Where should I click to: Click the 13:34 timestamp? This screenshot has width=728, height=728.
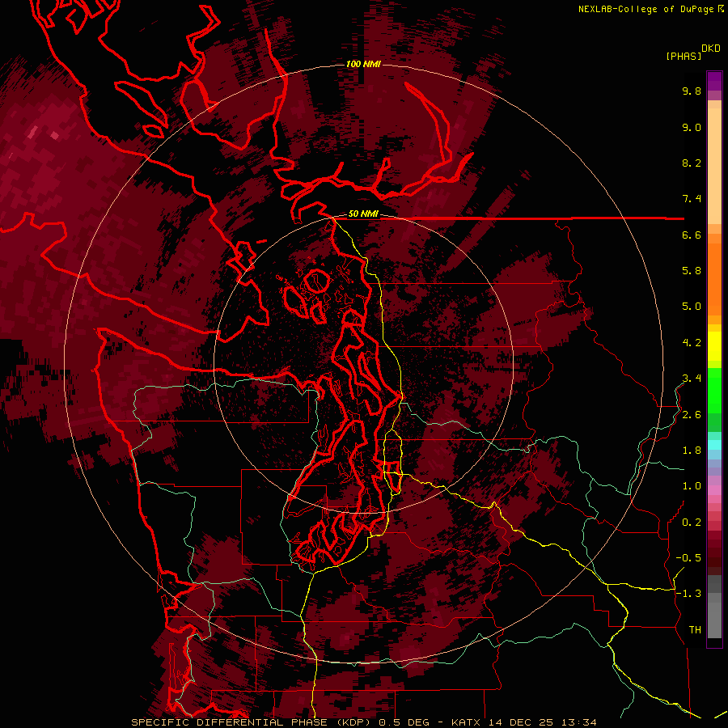(578, 722)
